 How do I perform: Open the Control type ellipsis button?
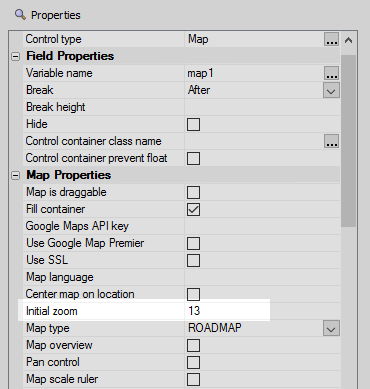click(331, 39)
